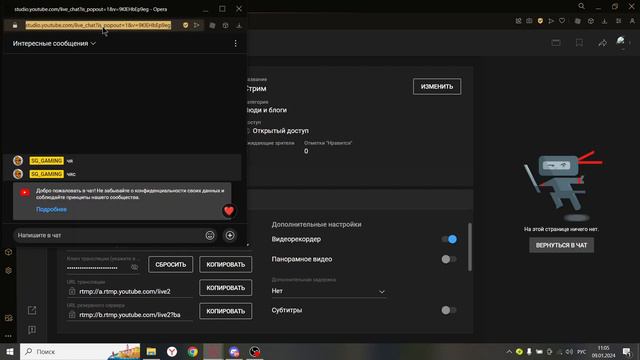The width and height of the screenshot is (640, 360).
Task: Click the red heart reaction icon
Action: 229,211
